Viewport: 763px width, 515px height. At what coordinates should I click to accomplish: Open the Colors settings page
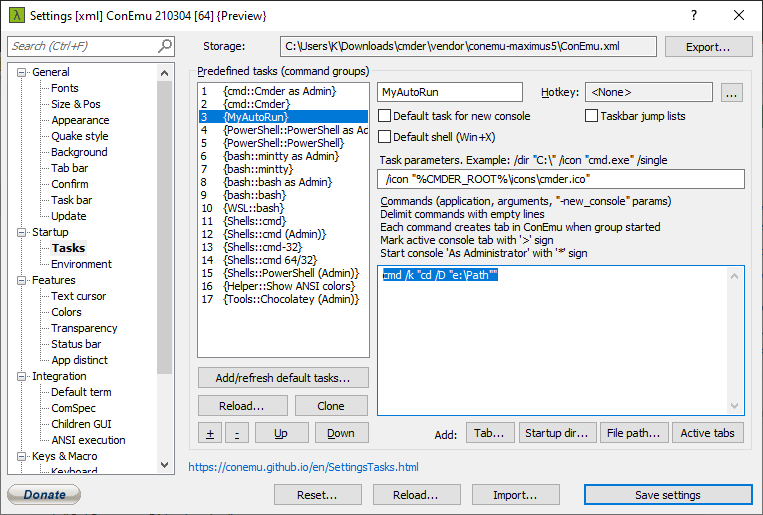pyautogui.click(x=66, y=312)
